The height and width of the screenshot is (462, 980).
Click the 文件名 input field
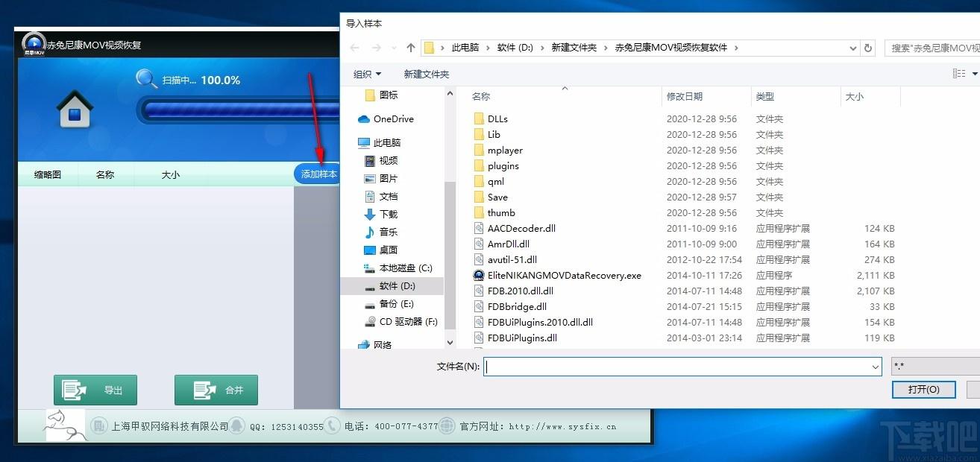[x=682, y=367]
